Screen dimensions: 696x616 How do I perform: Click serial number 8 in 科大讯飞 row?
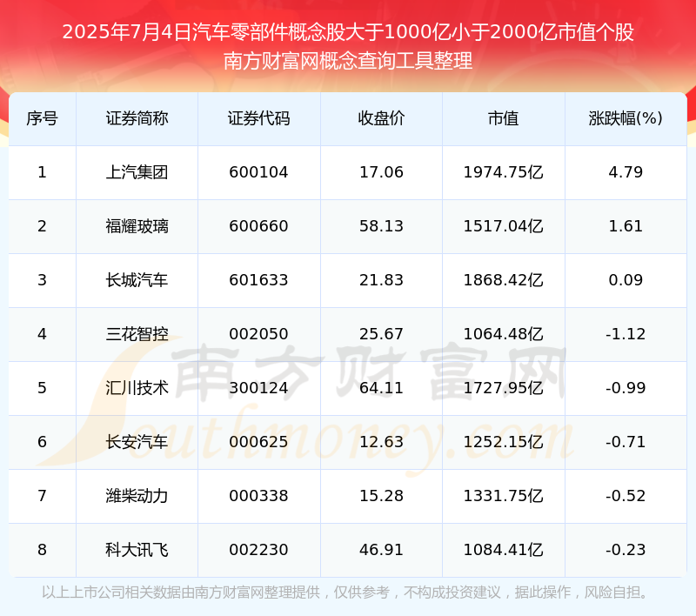pyautogui.click(x=42, y=550)
